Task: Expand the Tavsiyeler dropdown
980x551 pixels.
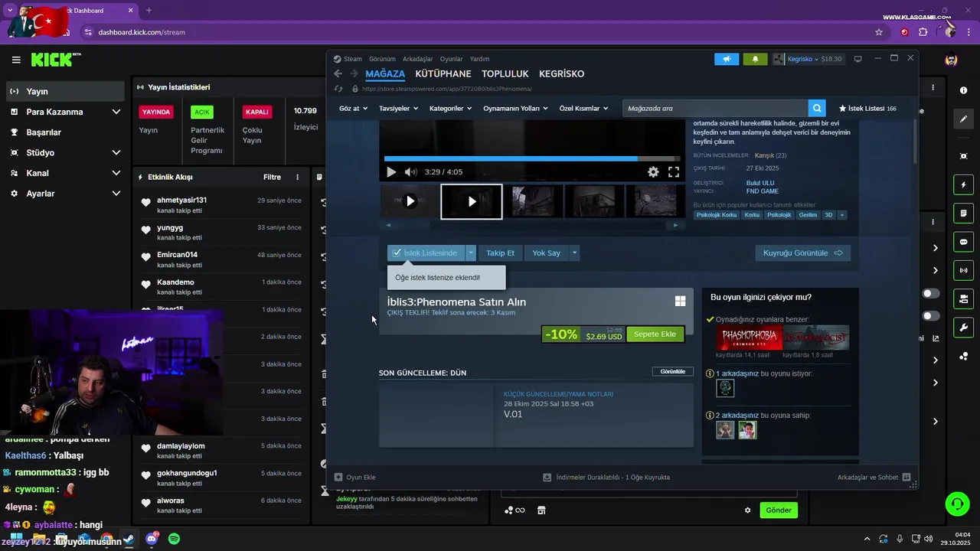Action: point(398,109)
